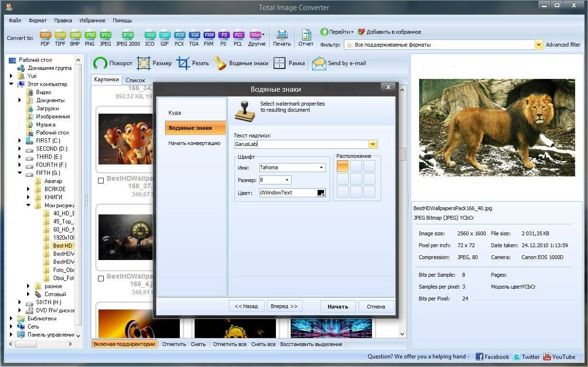Select the center watermark position
Viewport: 588px width, 367px height.
click(x=356, y=179)
